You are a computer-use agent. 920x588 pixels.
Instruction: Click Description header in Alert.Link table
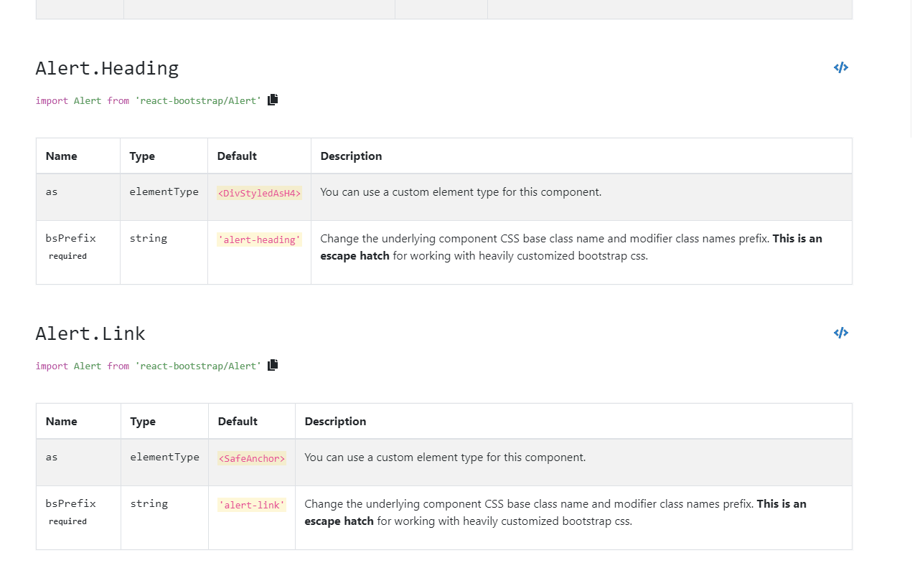tap(335, 422)
